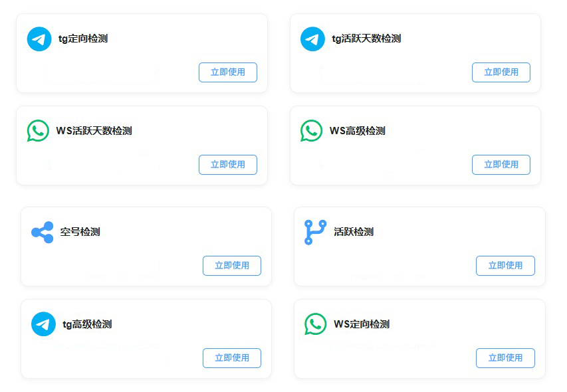567x392 pixels.
Task: Click 立即使用 for tg活跃天数检测
Action: tap(501, 72)
